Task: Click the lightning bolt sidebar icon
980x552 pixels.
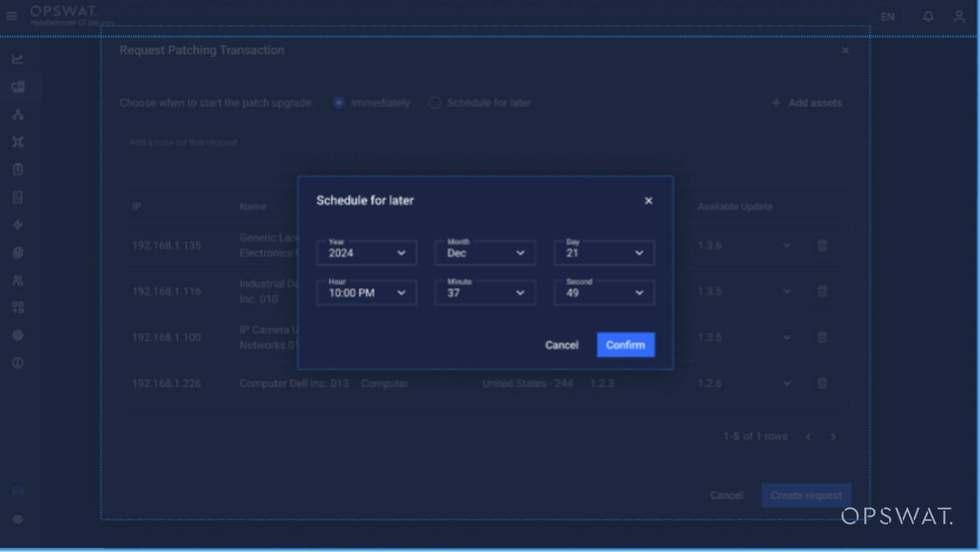Action: (18, 225)
